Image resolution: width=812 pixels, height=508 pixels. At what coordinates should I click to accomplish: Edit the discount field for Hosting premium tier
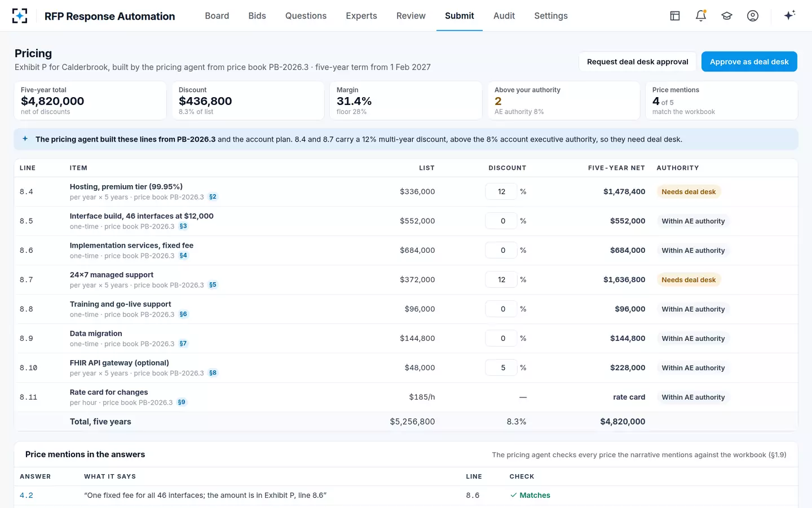501,191
